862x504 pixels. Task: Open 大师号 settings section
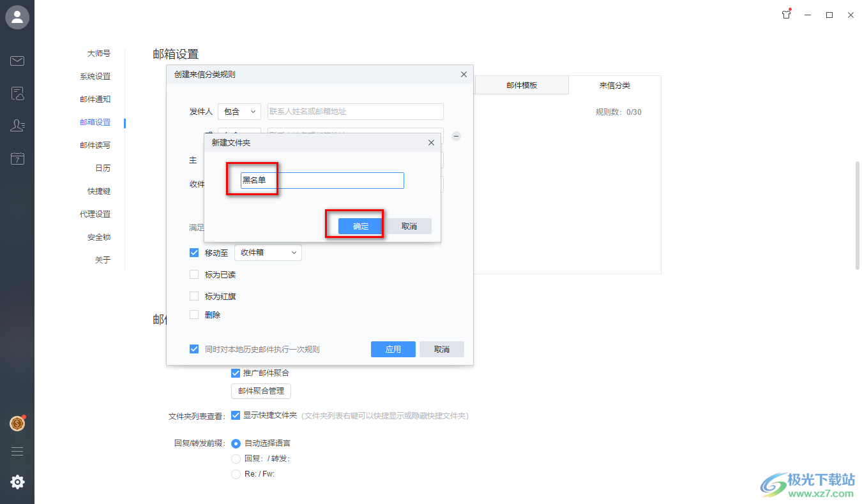pyautogui.click(x=99, y=54)
